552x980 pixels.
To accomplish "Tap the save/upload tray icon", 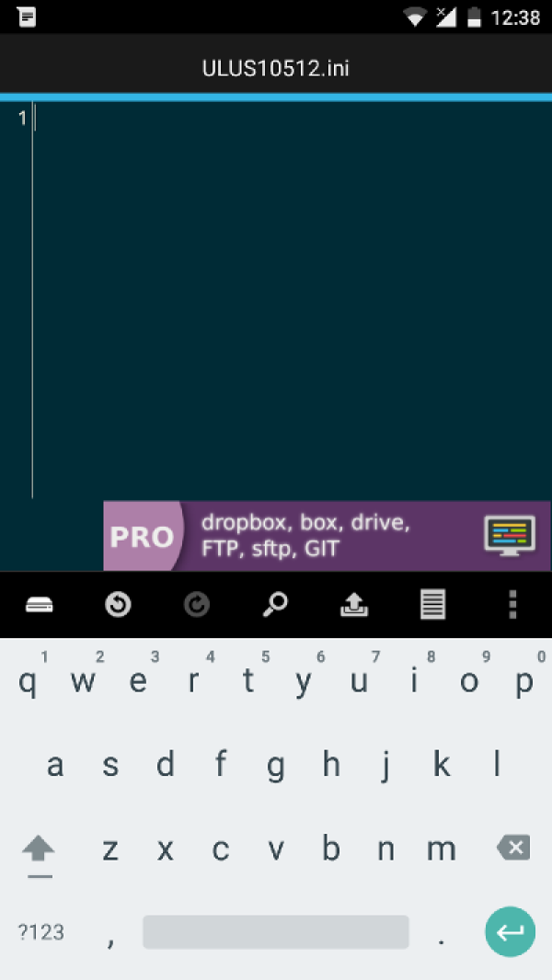I will coord(354,604).
